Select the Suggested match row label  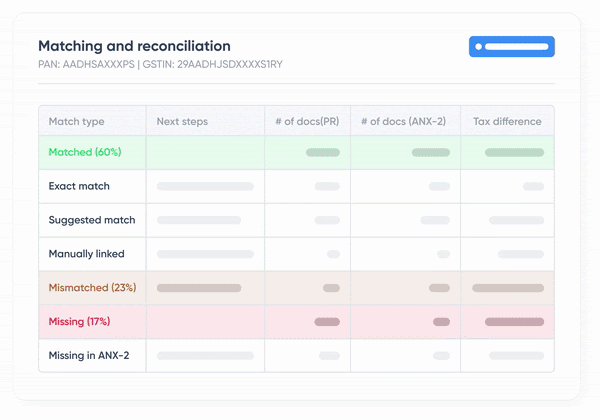(x=92, y=220)
